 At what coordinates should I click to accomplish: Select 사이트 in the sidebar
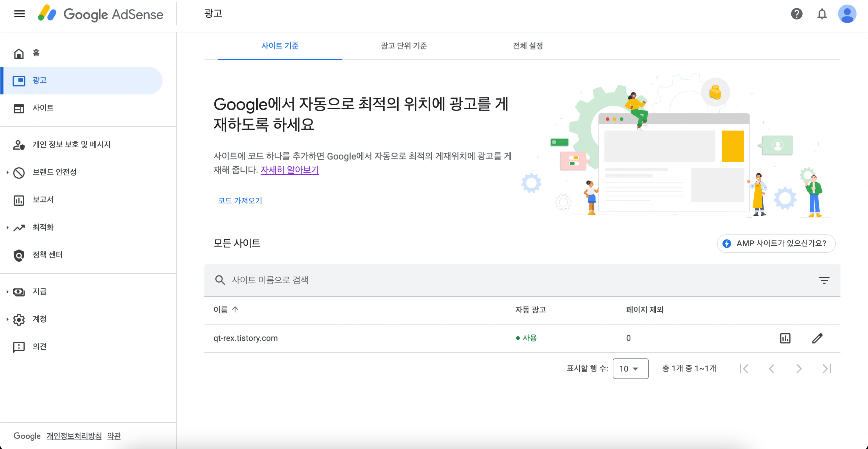tap(43, 108)
